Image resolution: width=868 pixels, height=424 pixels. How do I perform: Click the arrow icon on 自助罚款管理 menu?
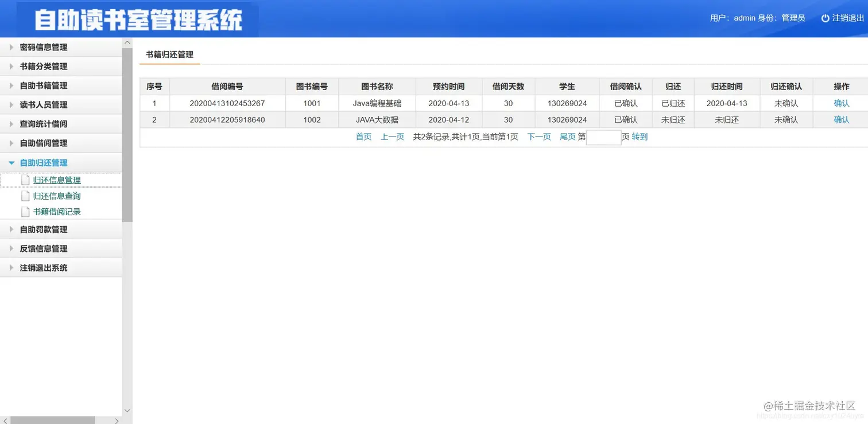tap(10, 229)
